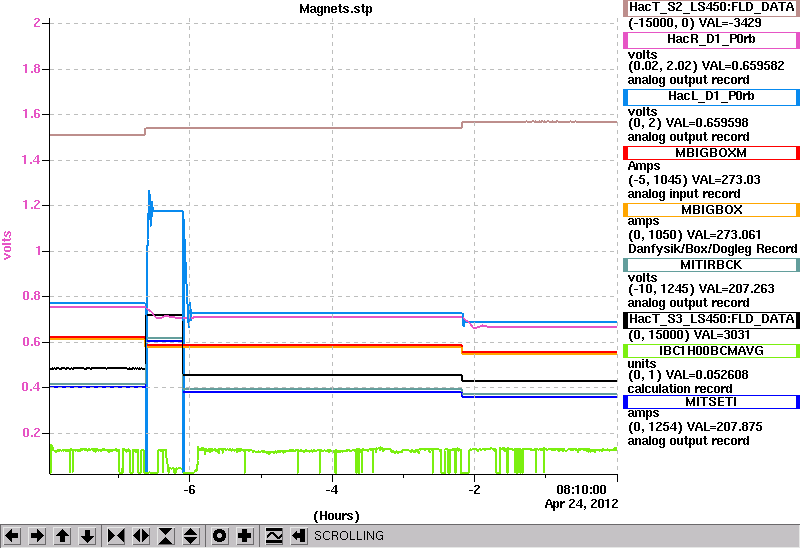Click the -2 hours tick label
The width and height of the screenshot is (800, 548).
coord(474,490)
